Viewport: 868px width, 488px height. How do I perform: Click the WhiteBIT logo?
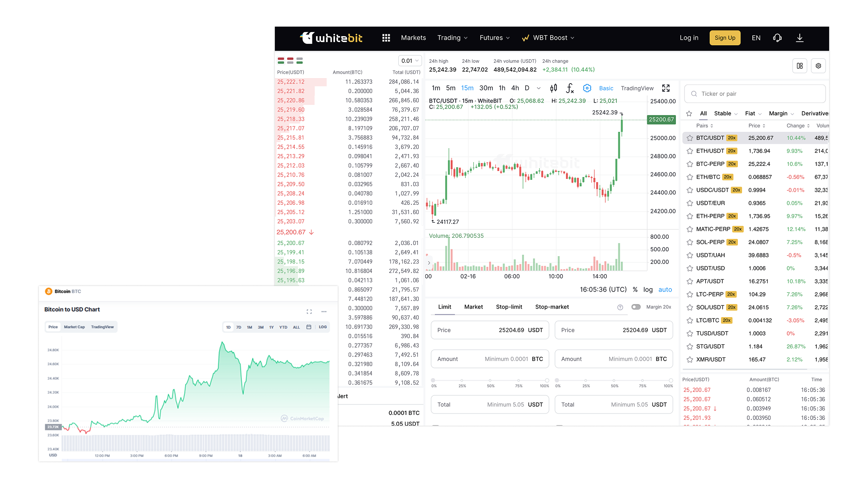[x=331, y=38]
